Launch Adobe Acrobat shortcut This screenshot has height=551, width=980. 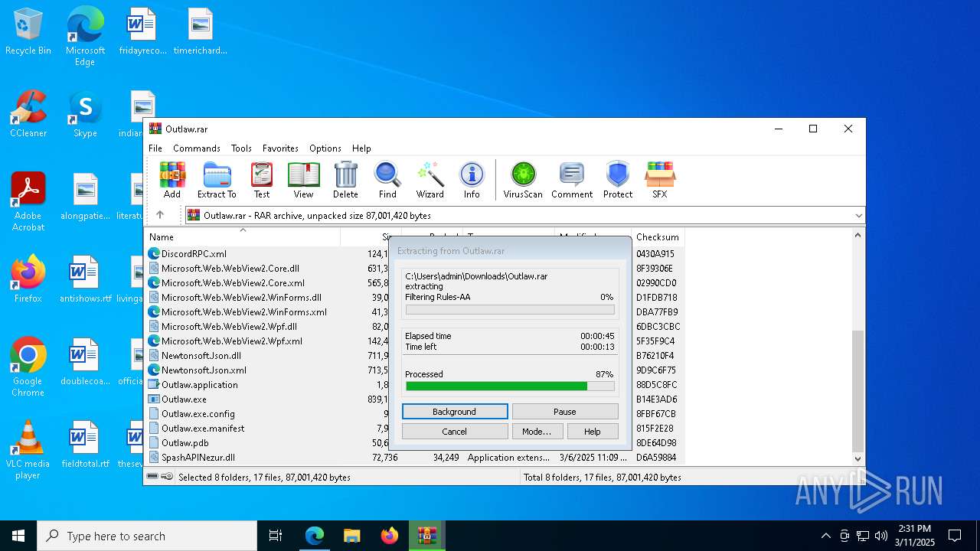[x=28, y=202]
